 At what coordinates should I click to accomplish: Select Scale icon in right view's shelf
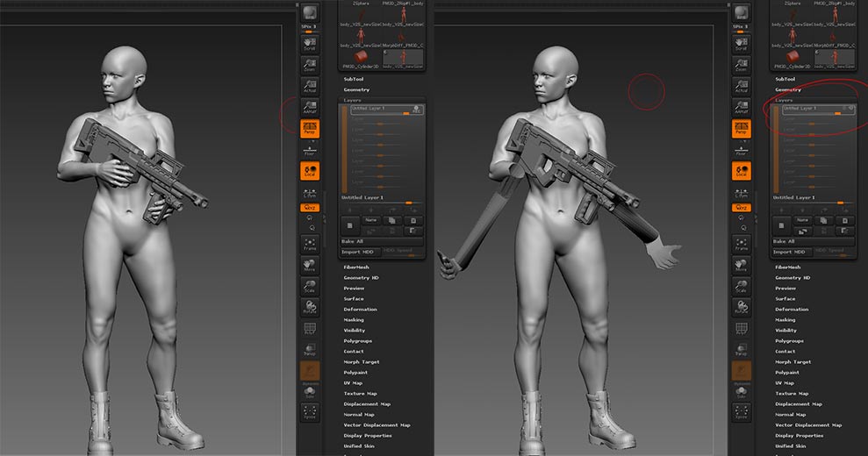(742, 286)
